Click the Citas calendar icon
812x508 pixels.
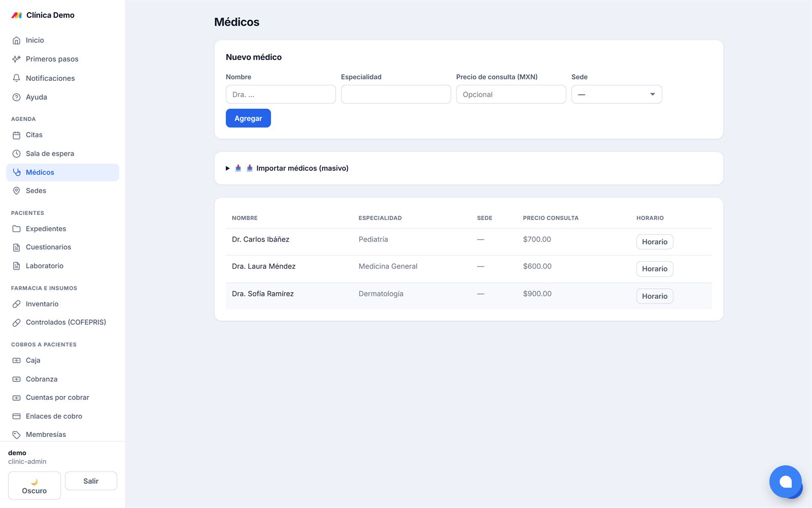(16, 135)
